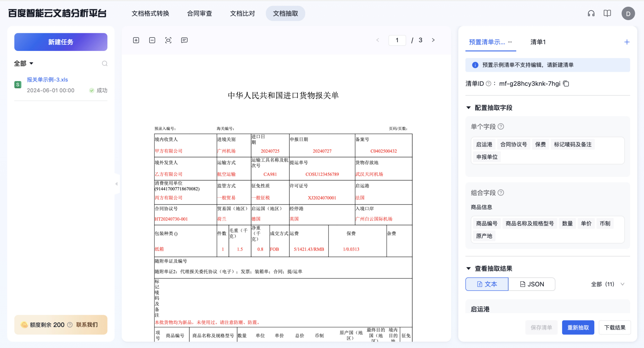Go to previous page arrow
Viewport: 644px width, 348px height.
tap(378, 40)
